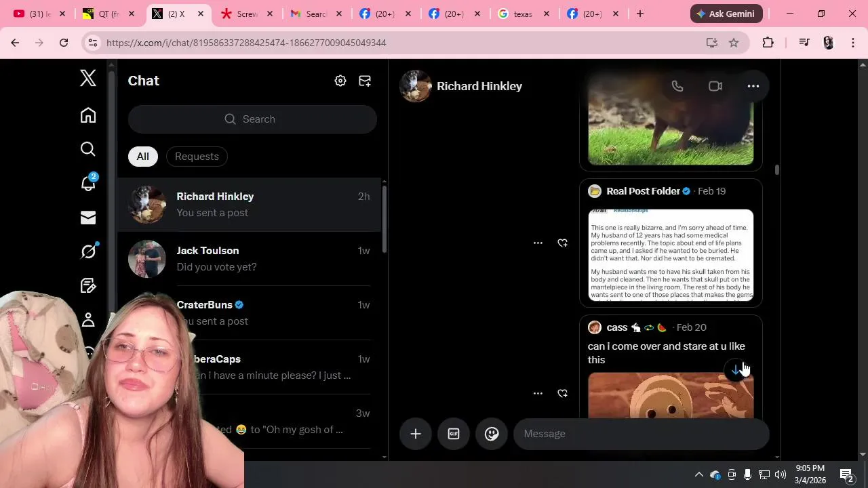The width and height of the screenshot is (868, 488).
Task: Show hidden system tray icons
Action: tap(699, 474)
